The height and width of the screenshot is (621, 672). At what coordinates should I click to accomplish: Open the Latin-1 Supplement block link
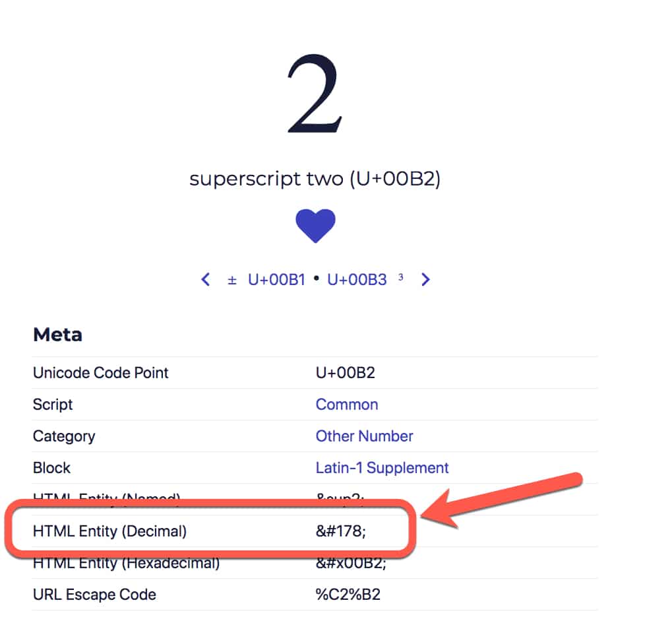coord(382,468)
